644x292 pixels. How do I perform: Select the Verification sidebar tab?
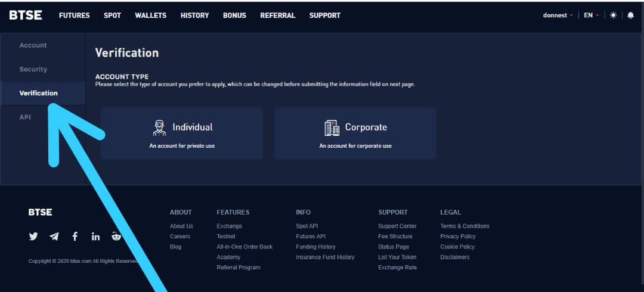[43, 93]
